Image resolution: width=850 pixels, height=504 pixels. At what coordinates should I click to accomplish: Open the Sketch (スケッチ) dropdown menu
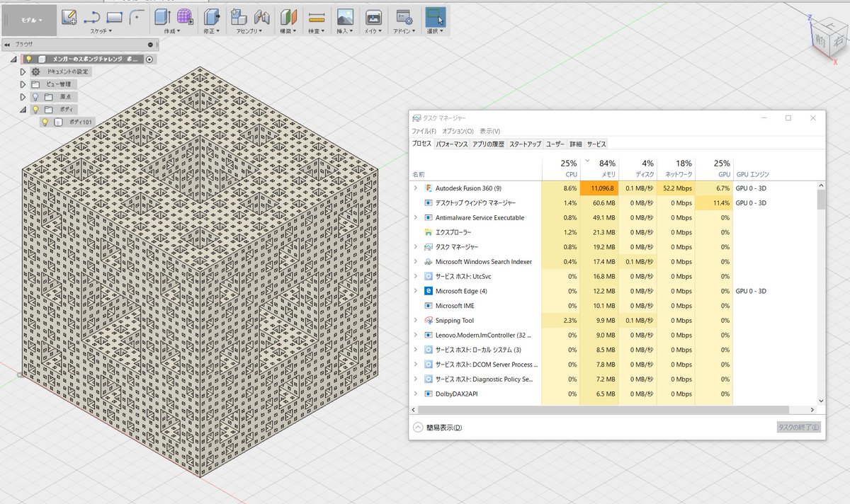pyautogui.click(x=101, y=31)
